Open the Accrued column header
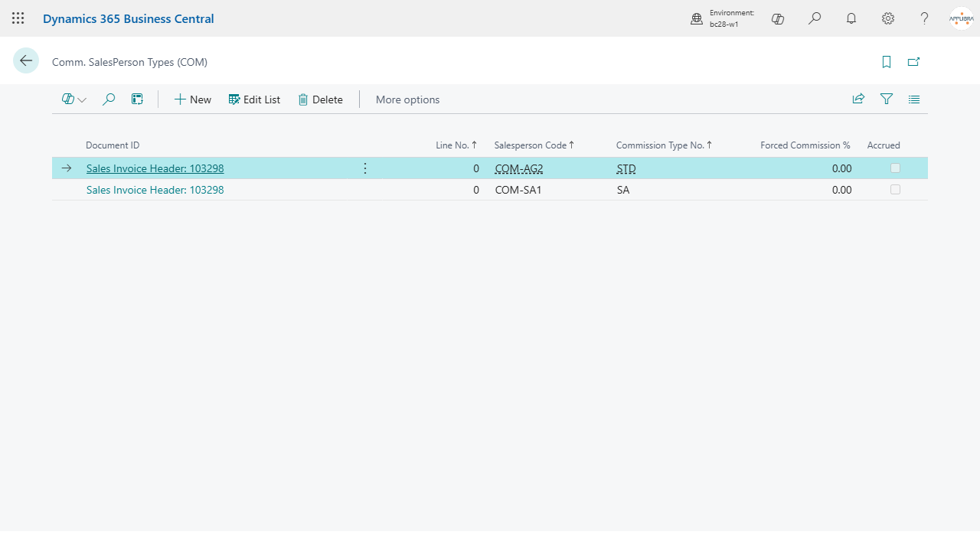The image size is (980, 551). point(884,145)
